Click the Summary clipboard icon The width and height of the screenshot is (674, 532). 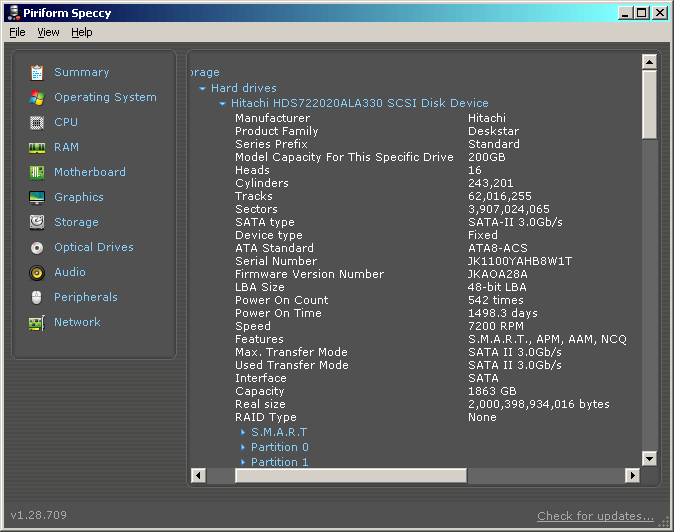point(37,73)
